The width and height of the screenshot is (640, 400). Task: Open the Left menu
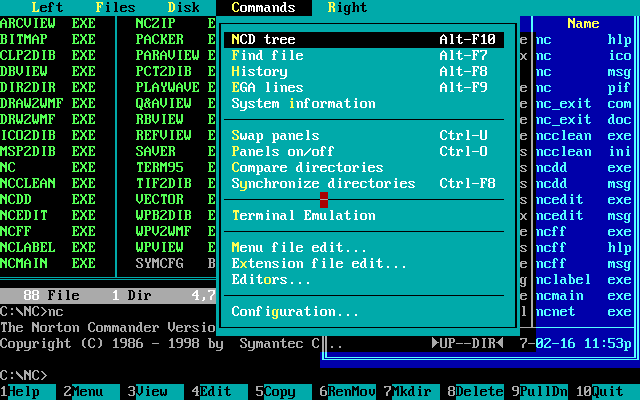point(47,8)
